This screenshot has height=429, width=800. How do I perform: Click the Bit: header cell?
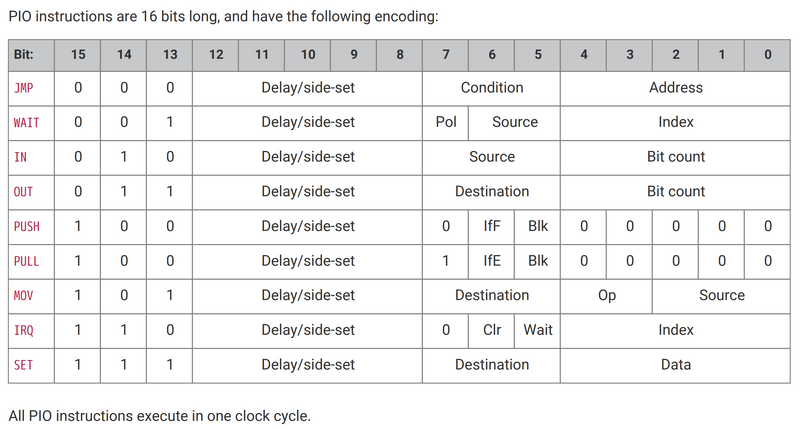(x=24, y=54)
